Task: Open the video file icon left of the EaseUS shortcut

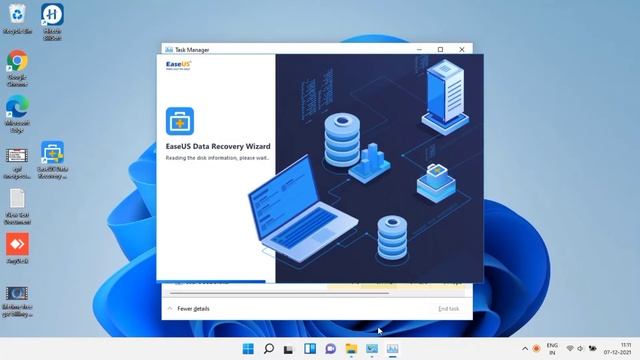Action: 17,163
